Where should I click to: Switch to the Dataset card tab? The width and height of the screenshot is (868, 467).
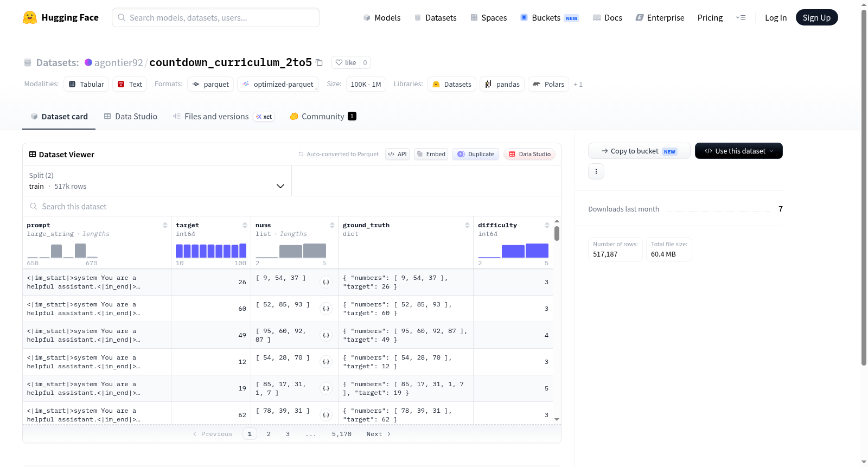click(59, 117)
